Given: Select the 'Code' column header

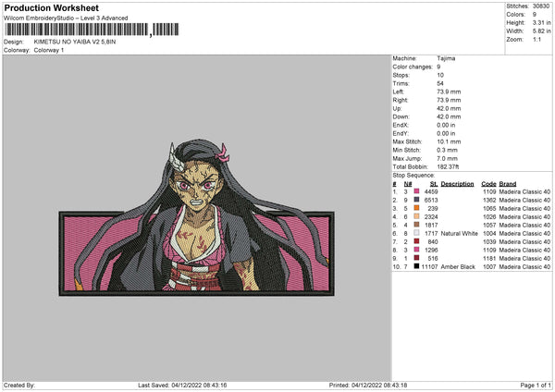Looking at the screenshot, I should pyautogui.click(x=488, y=184).
